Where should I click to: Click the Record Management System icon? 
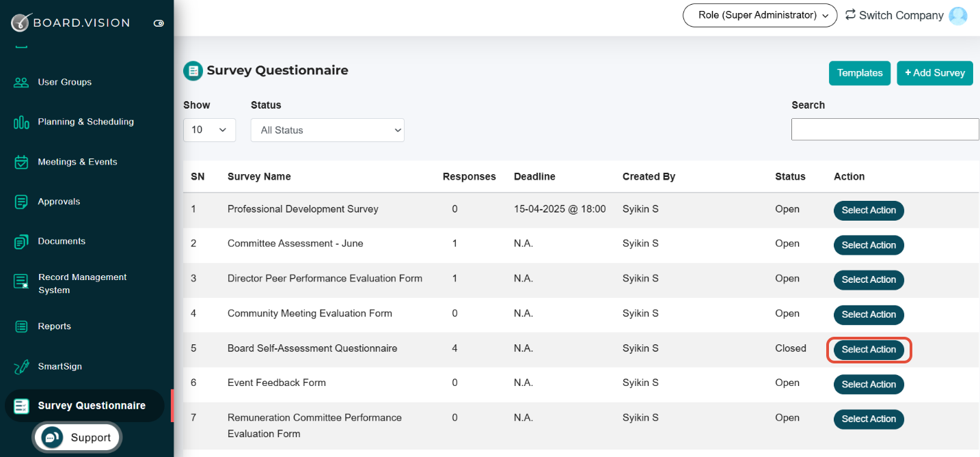21,282
